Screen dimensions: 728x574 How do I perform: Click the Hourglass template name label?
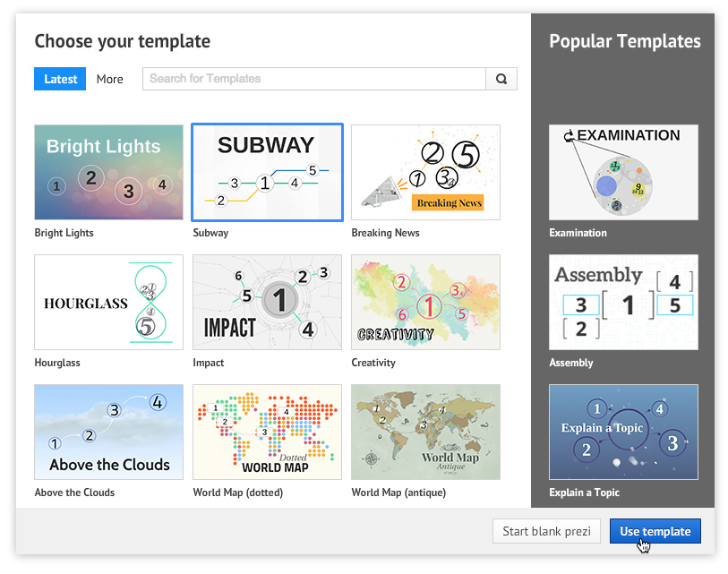click(x=57, y=363)
